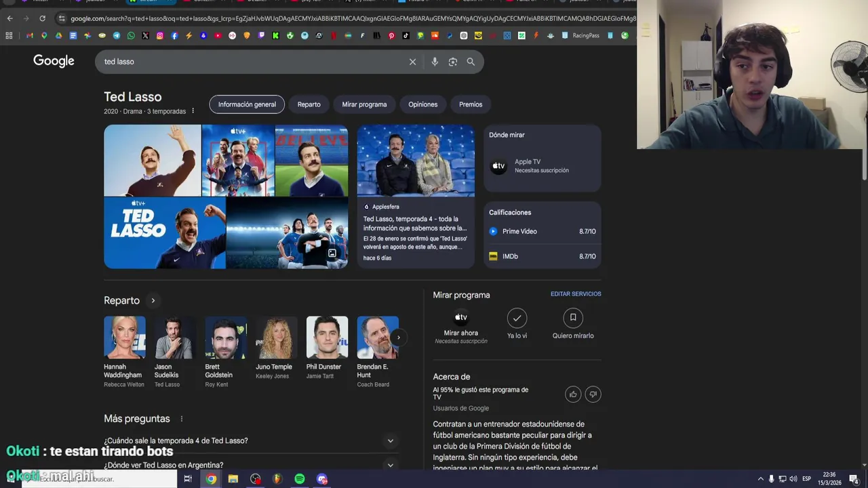868x488 pixels.
Task: Open the Gmail bookmark icon
Action: [29, 35]
